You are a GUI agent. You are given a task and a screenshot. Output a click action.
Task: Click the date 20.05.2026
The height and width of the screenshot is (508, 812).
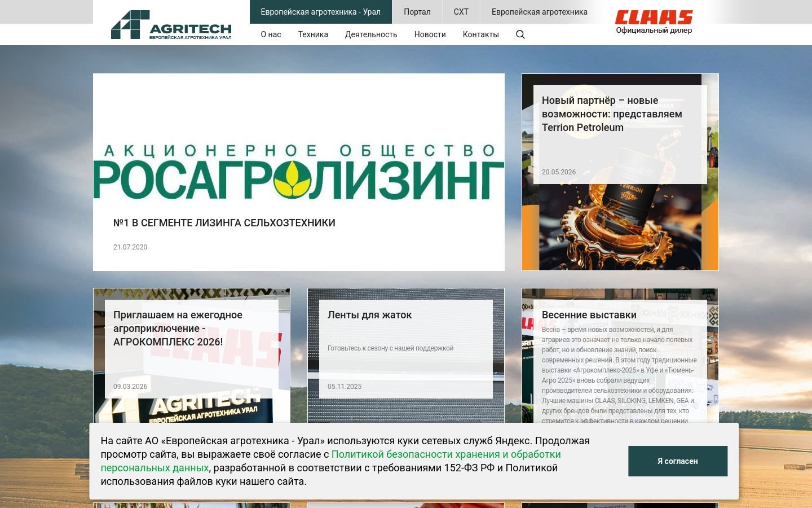[559, 172]
